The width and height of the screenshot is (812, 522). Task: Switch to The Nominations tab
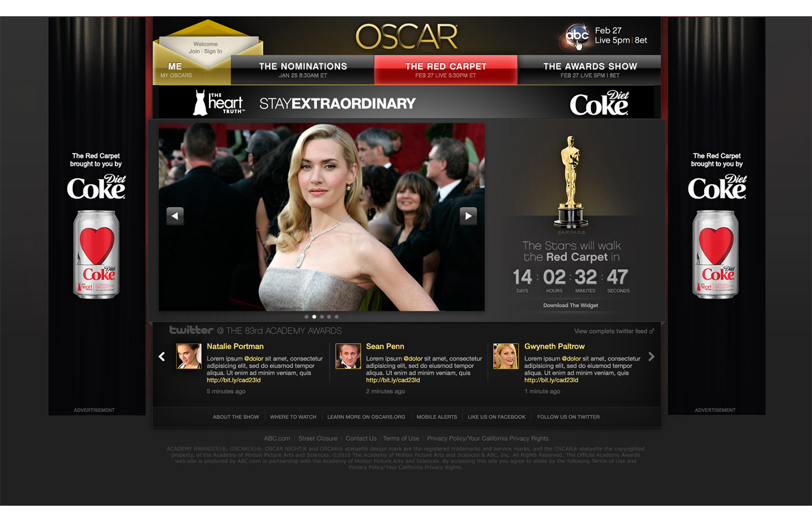point(303,70)
